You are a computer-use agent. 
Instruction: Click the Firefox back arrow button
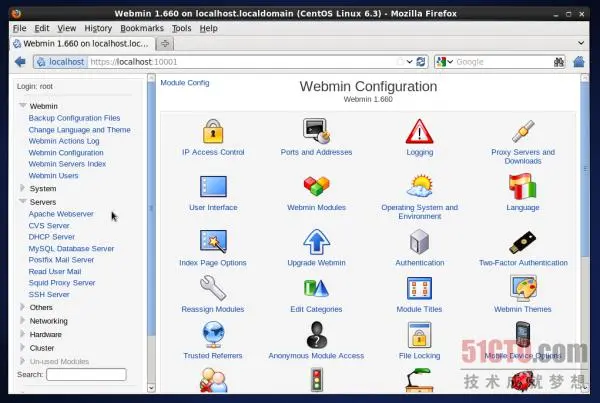point(20,62)
